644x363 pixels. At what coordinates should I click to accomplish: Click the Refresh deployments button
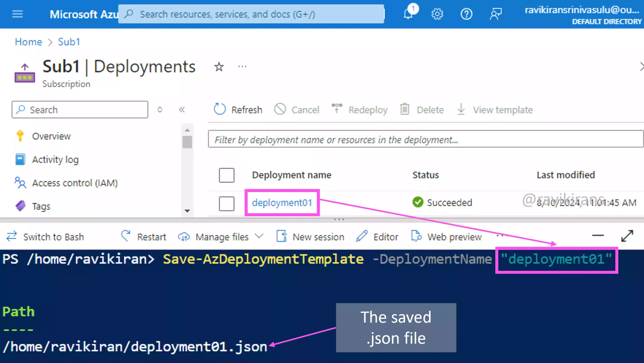(238, 110)
